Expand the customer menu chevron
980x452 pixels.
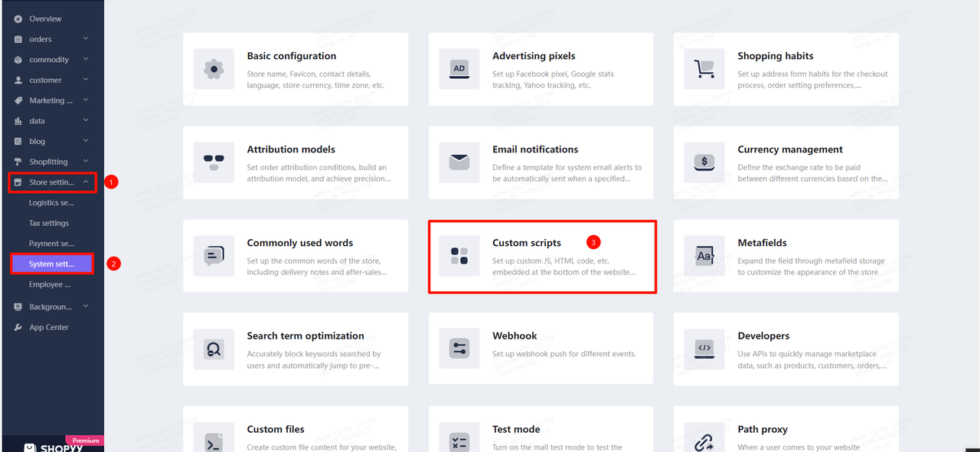tap(86, 80)
